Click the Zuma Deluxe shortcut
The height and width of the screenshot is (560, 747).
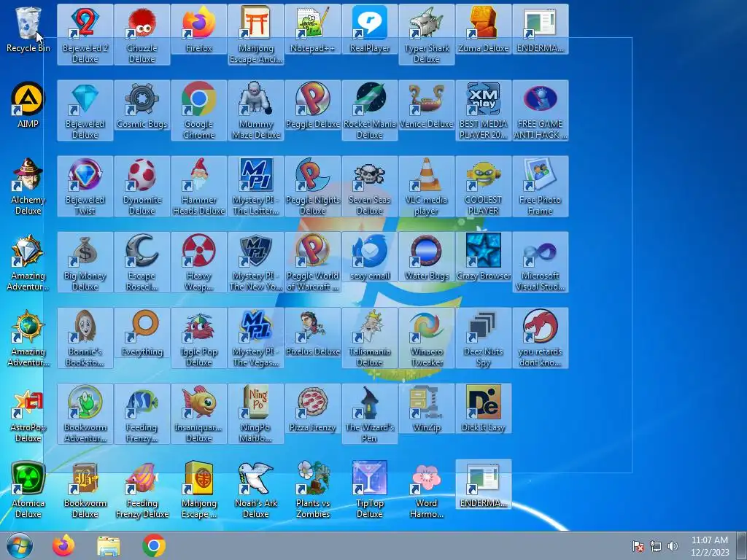(x=484, y=29)
